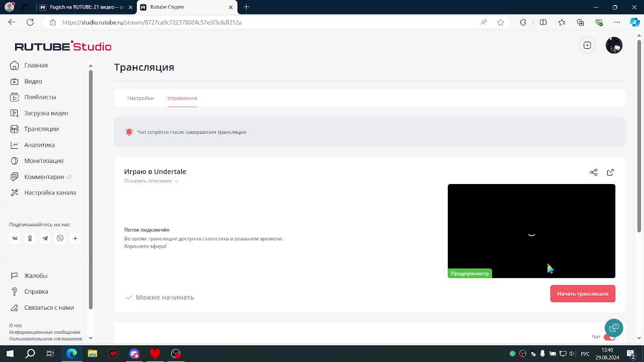The width and height of the screenshot is (644, 362).
Task: Open OBS Studio from taskbar
Action: [x=176, y=353]
